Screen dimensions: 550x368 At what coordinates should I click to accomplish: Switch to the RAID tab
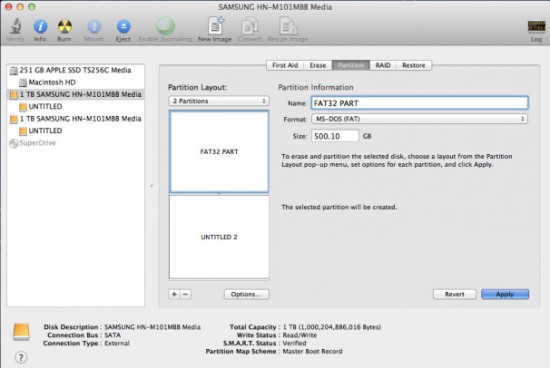click(383, 65)
